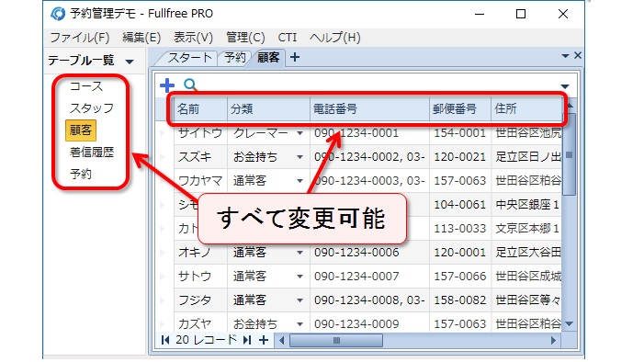Select コース in the table list
Image resolution: width=644 pixels, height=362 pixels.
tap(86, 86)
